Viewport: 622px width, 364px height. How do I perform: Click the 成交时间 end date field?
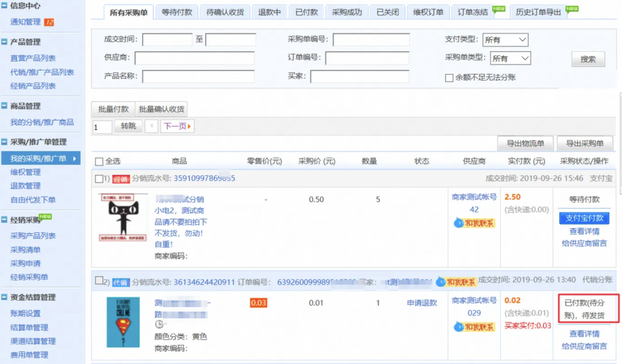(231, 40)
